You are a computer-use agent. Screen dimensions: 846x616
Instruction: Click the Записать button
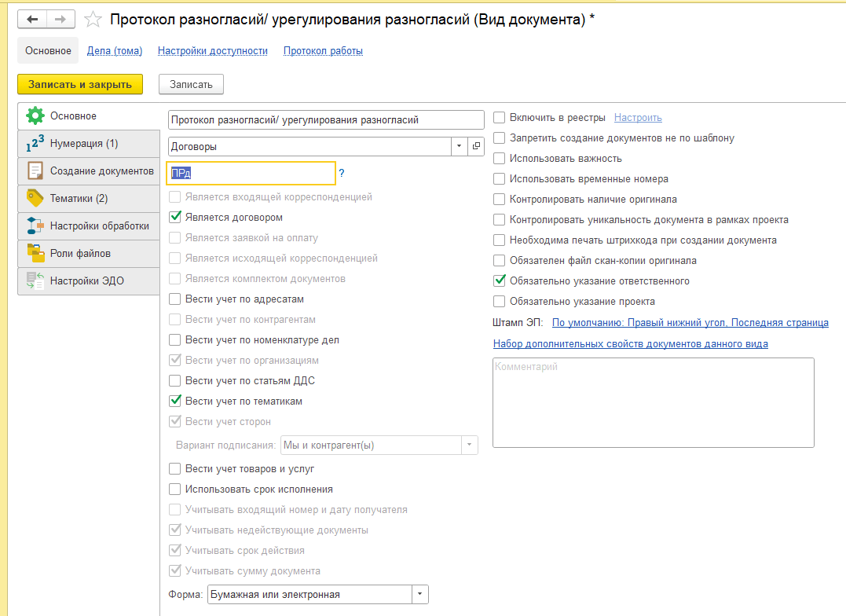(x=191, y=84)
